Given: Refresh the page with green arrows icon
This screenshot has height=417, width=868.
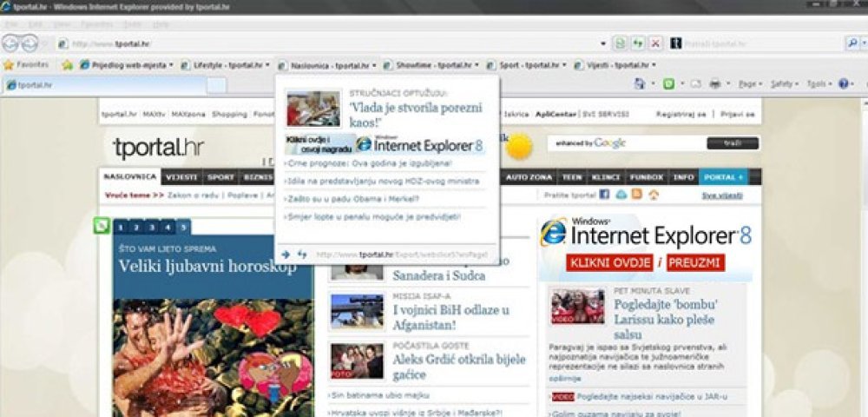Looking at the screenshot, I should 638,43.
